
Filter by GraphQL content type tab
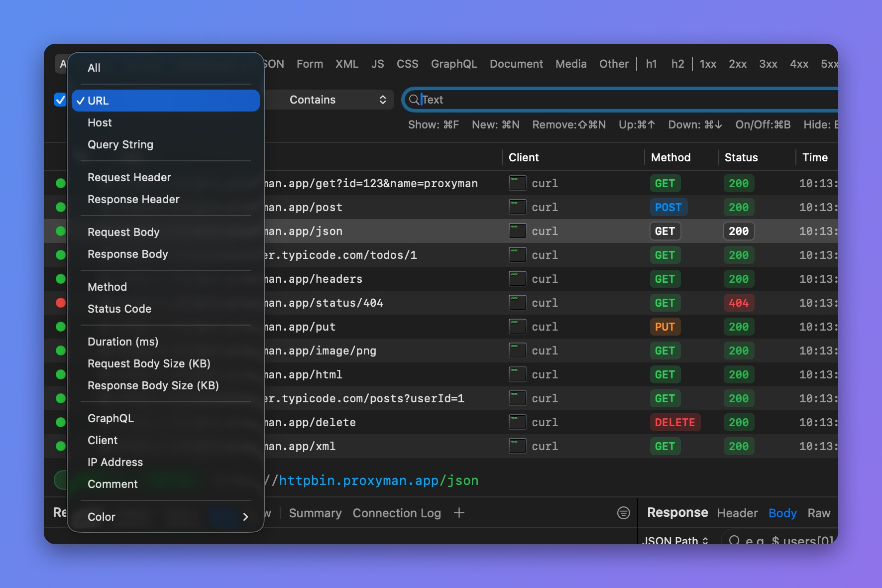coord(454,64)
